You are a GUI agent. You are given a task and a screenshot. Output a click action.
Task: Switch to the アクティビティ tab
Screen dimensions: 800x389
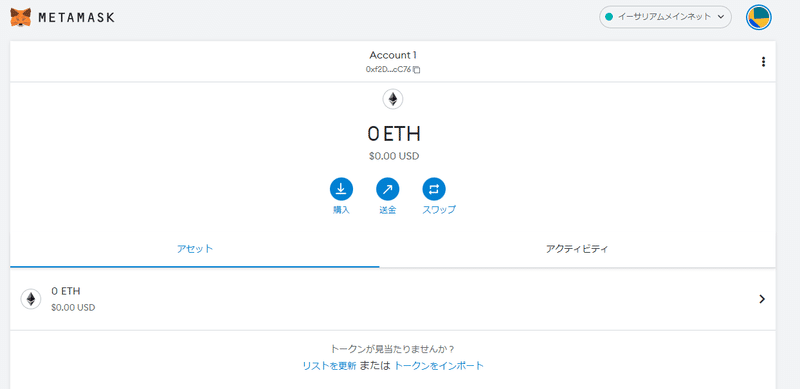pyautogui.click(x=577, y=249)
